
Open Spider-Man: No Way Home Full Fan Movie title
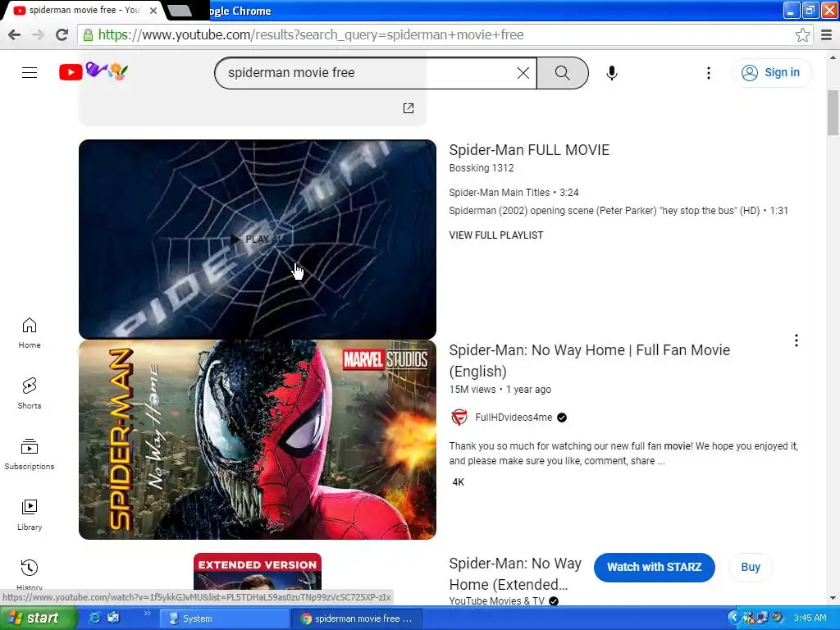(589, 361)
